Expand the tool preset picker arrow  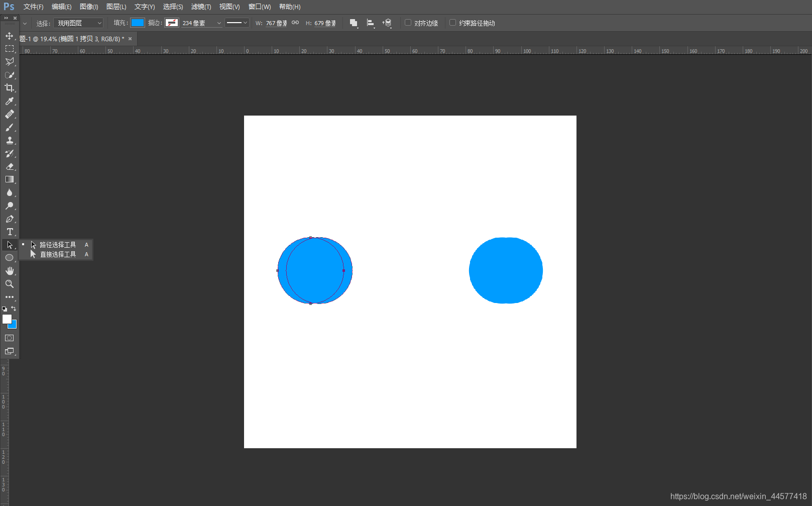(x=25, y=23)
